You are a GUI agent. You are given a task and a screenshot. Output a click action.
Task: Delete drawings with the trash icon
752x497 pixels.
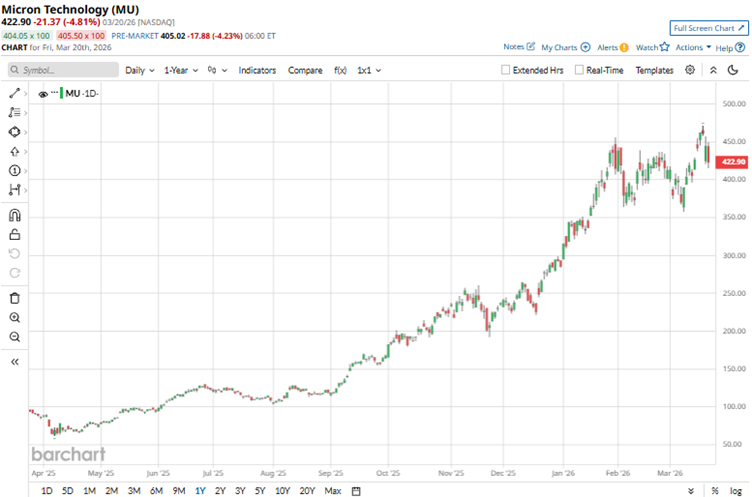coord(15,298)
